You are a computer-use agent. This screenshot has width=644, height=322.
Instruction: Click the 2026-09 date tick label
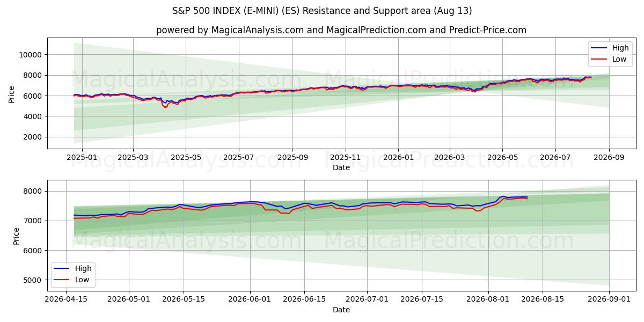click(x=609, y=157)
